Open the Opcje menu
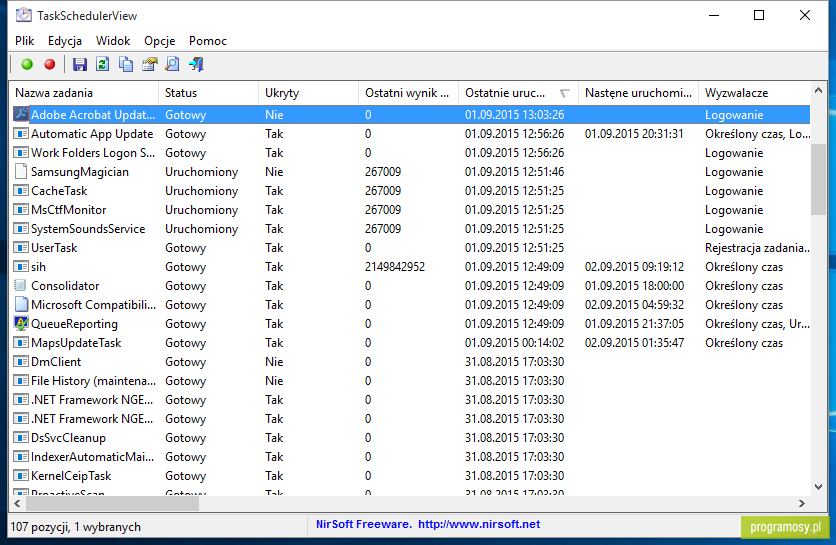Screen dimensions: 836x545 (x=159, y=41)
